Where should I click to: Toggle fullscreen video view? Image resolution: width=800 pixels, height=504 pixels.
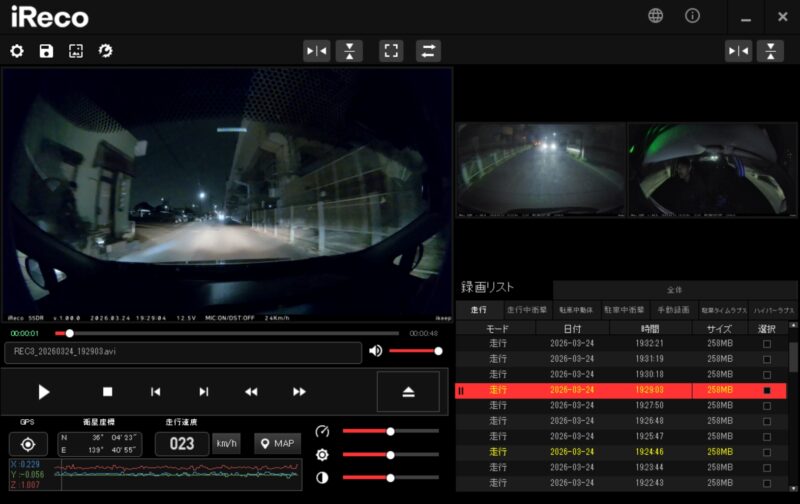391,51
